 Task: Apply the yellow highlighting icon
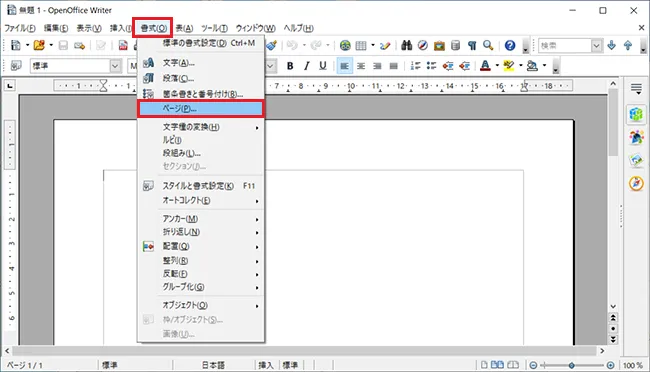tap(508, 66)
